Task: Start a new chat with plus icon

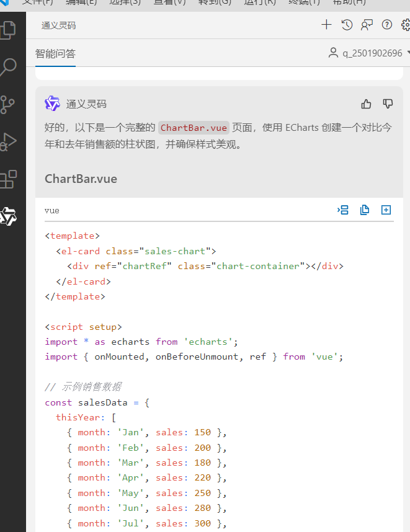Action: tap(326, 25)
